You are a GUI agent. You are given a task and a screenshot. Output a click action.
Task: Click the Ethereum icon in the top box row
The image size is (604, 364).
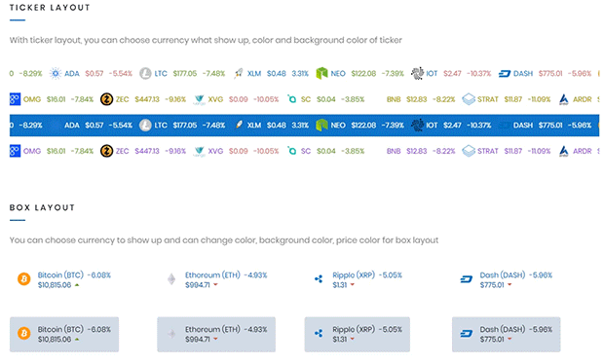coord(171,279)
